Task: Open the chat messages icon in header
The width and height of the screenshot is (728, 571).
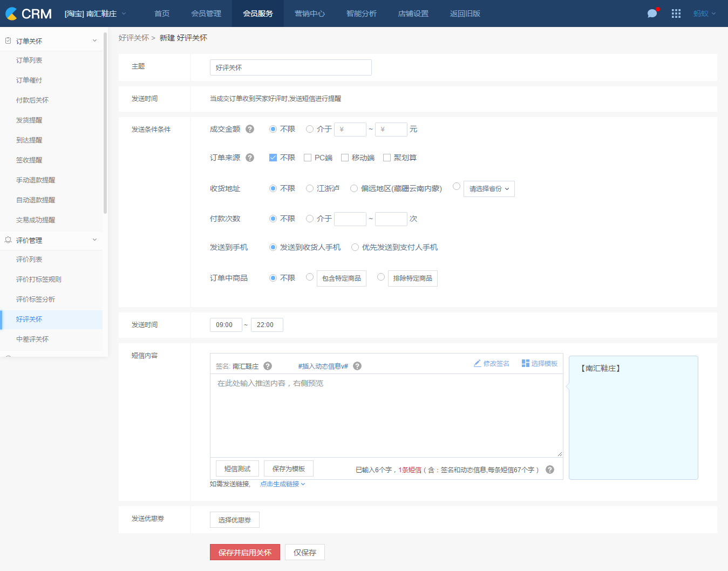Action: point(652,13)
